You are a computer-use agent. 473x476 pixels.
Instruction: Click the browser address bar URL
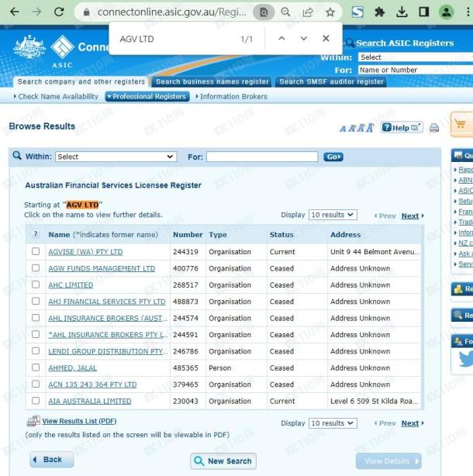click(x=171, y=12)
